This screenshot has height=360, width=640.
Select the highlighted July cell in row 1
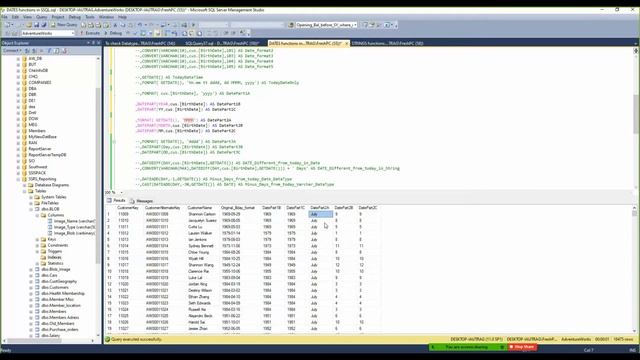tap(320, 214)
